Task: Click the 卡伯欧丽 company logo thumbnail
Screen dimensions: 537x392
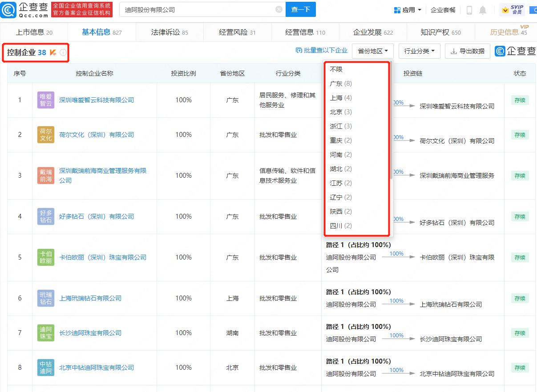Action: pos(46,257)
